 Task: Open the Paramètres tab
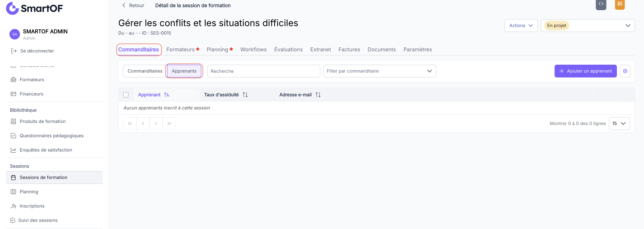click(x=417, y=49)
